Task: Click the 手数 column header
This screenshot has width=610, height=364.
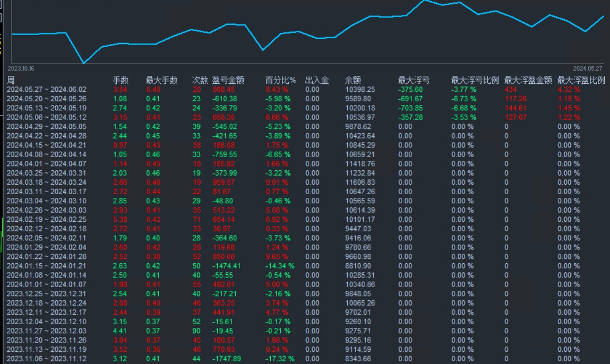Action: (121, 80)
